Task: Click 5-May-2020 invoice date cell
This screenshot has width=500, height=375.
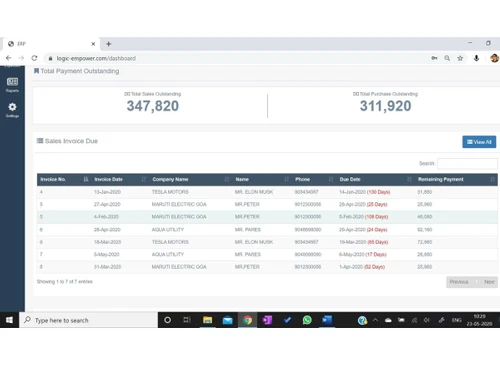Action: pos(106,254)
